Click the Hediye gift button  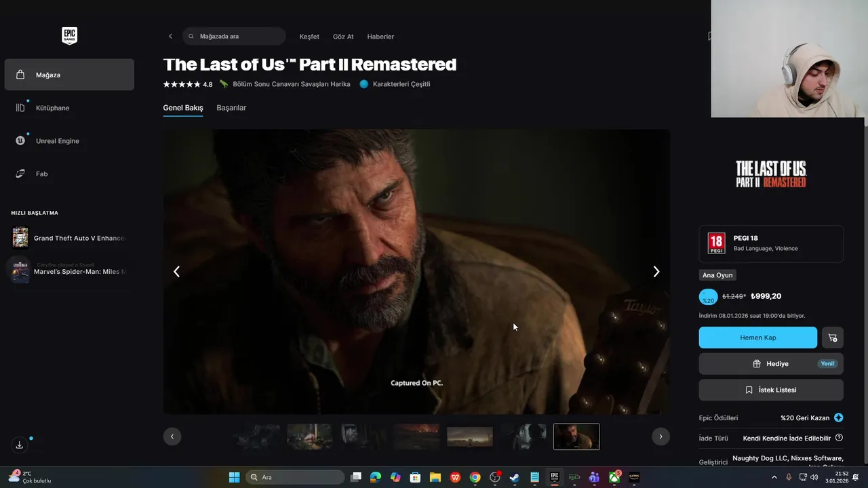pyautogui.click(x=771, y=364)
